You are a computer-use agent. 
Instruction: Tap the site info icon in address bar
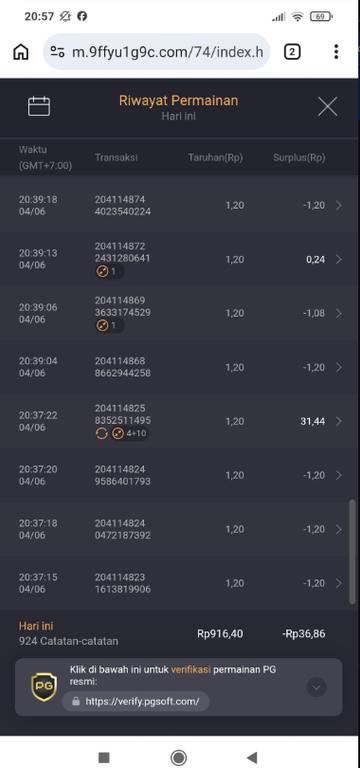(58, 51)
